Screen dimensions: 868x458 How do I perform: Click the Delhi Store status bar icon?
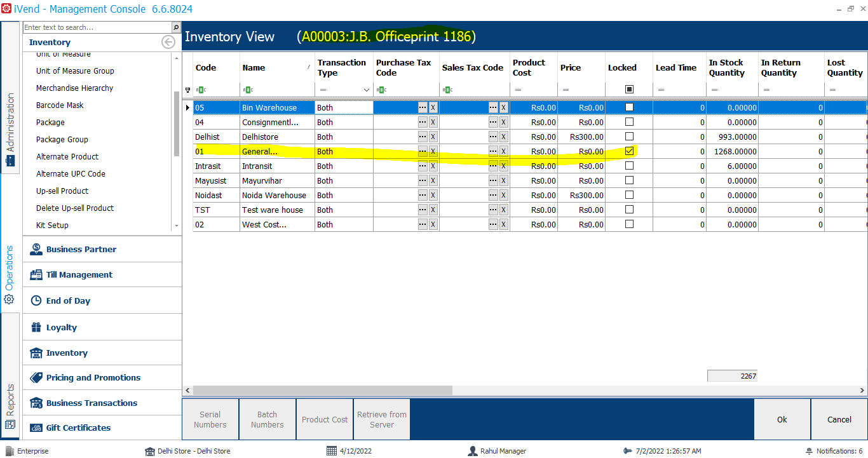tap(150, 451)
